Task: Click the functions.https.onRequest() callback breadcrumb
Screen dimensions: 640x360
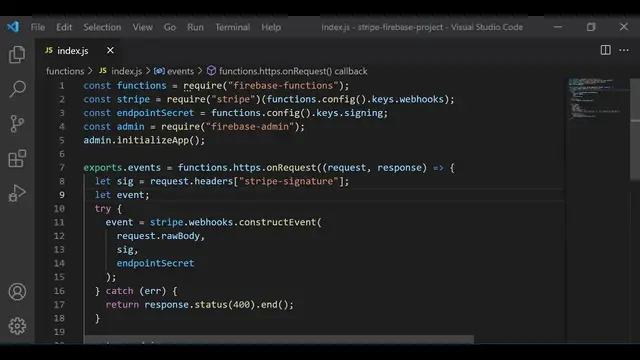Action: point(293,71)
